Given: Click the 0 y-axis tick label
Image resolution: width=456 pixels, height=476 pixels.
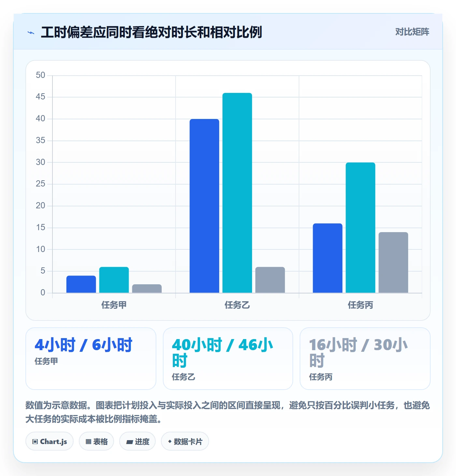Looking at the screenshot, I should [43, 293].
